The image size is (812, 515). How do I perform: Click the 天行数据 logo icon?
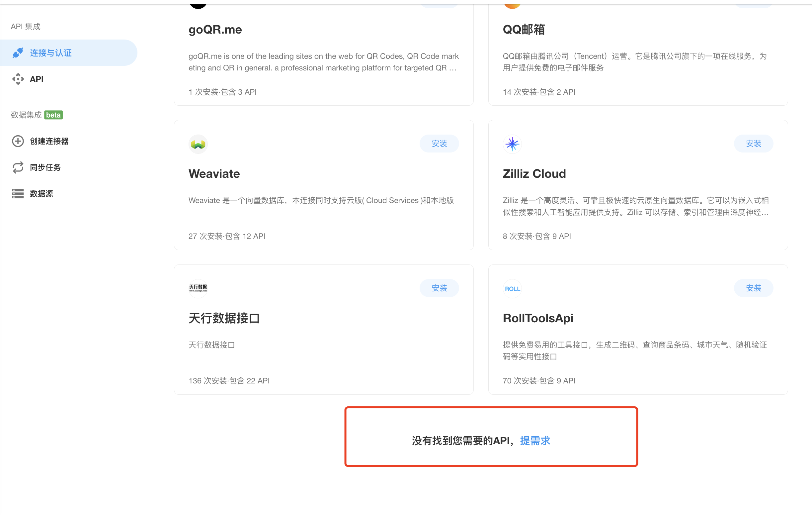pyautogui.click(x=198, y=288)
